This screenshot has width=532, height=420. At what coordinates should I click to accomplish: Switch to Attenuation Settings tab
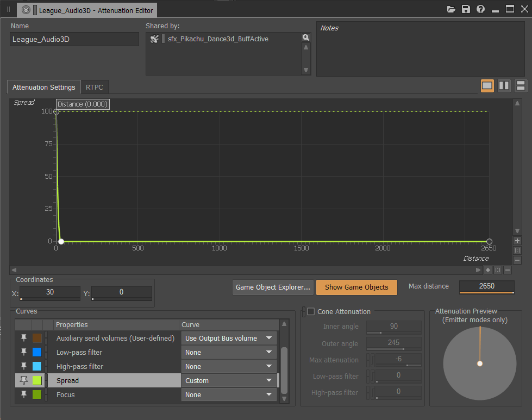tap(44, 87)
